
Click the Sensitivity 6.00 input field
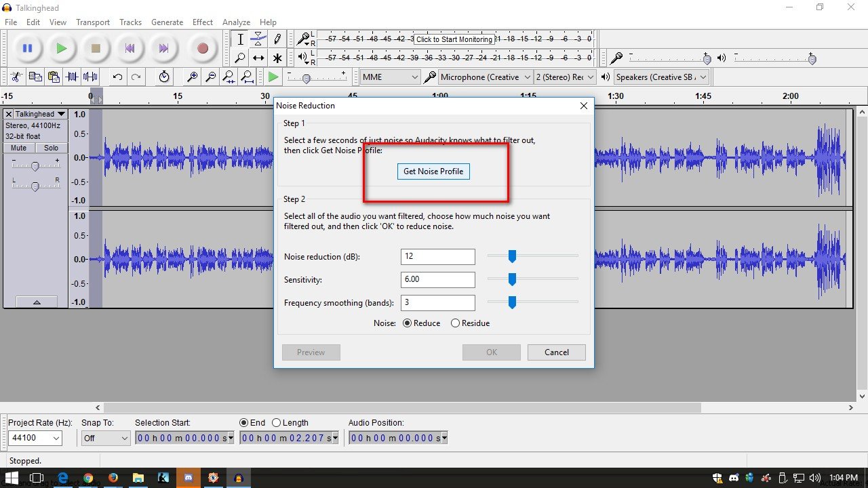coord(438,280)
